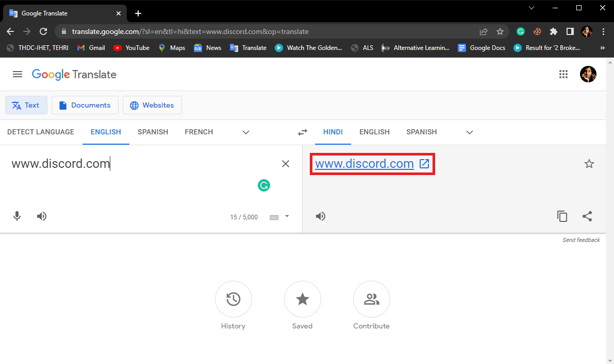Copy the translation to the clipboard
Viewport: 614px width, 364px height.
562,216
